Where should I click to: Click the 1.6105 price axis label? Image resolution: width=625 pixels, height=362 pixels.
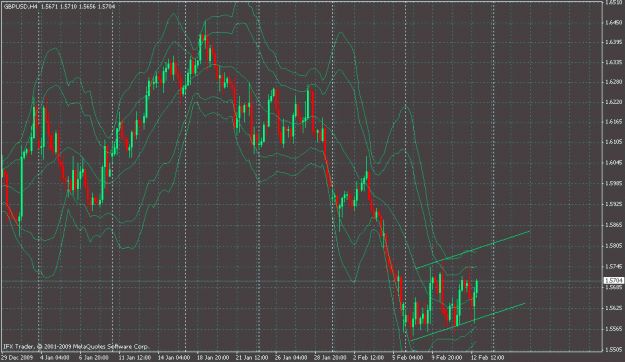pos(614,142)
